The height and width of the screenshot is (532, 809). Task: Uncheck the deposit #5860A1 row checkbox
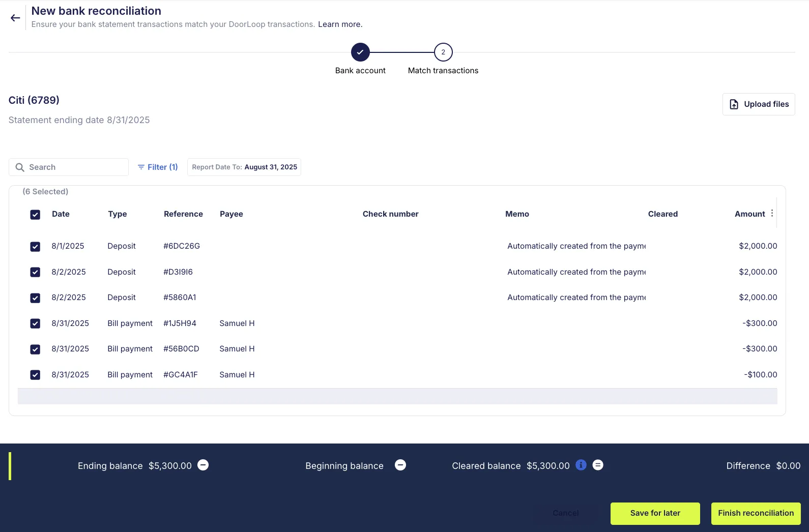coord(35,298)
